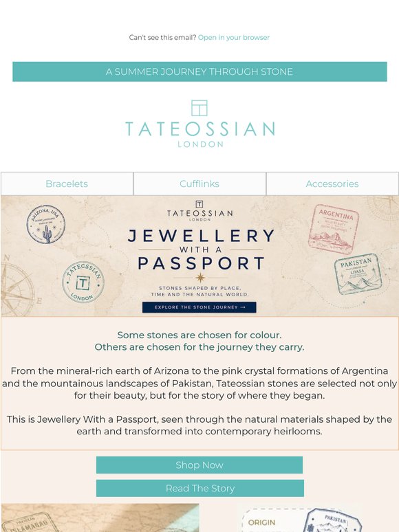This screenshot has height=532, width=399.
Task: Open the Bracelets category
Action: tap(67, 184)
